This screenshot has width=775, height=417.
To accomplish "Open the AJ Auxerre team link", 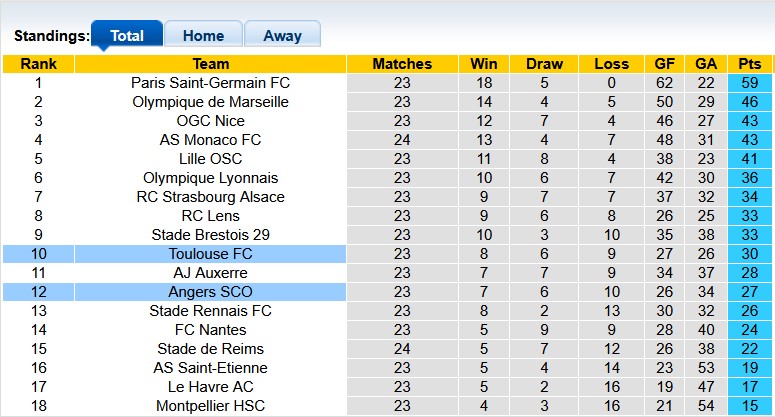I will (210, 273).
